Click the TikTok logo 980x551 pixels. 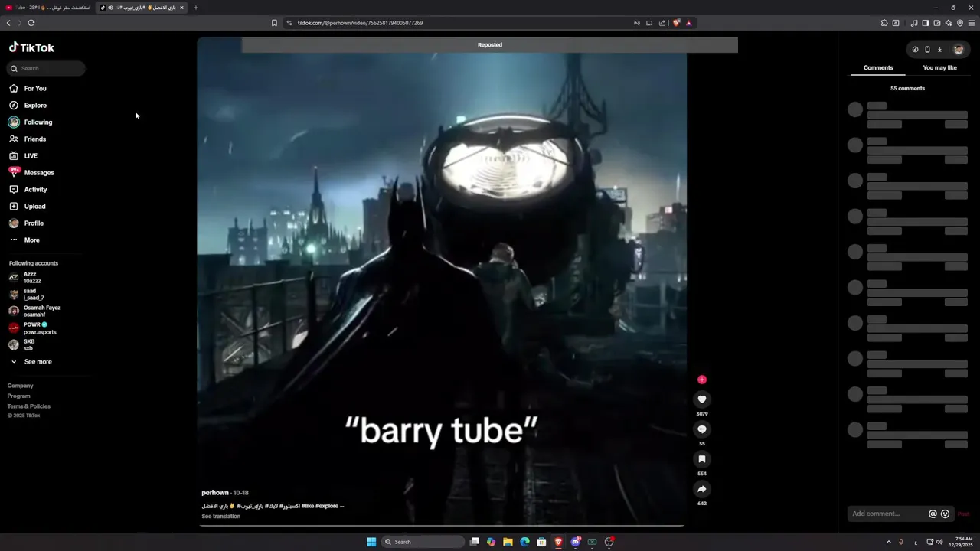pyautogui.click(x=31, y=47)
